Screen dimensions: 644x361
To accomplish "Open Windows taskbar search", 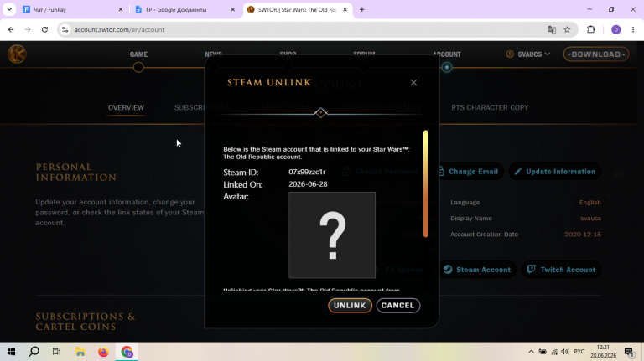I will click(34, 352).
